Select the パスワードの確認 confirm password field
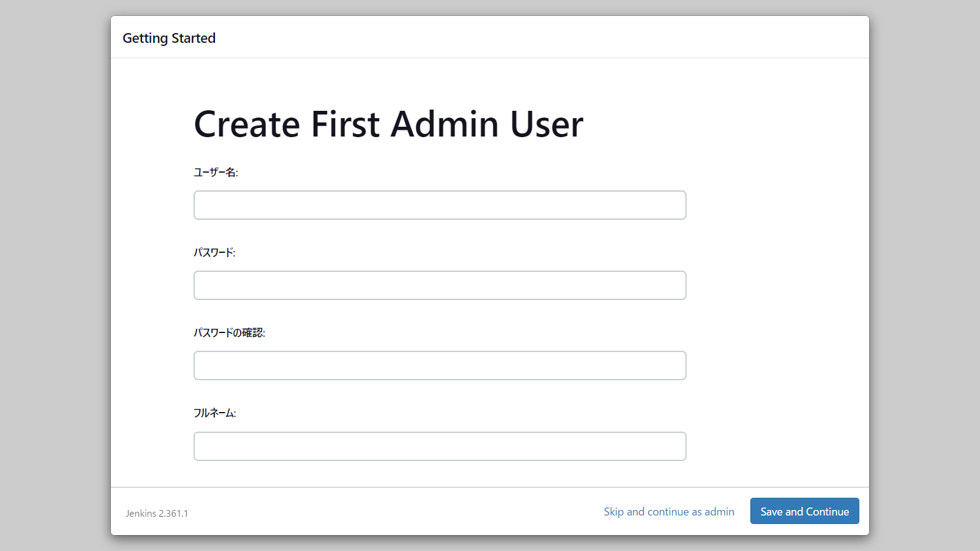 (x=440, y=365)
